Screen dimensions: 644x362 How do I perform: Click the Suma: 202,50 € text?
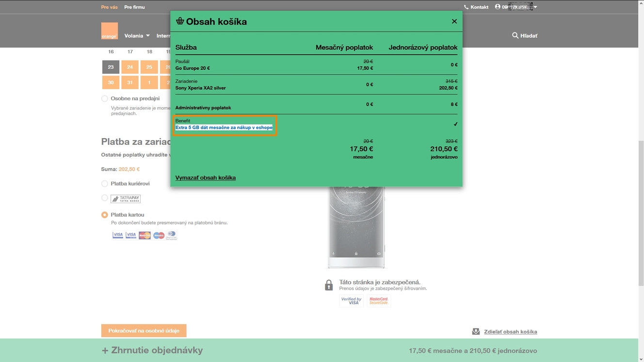[x=120, y=169]
